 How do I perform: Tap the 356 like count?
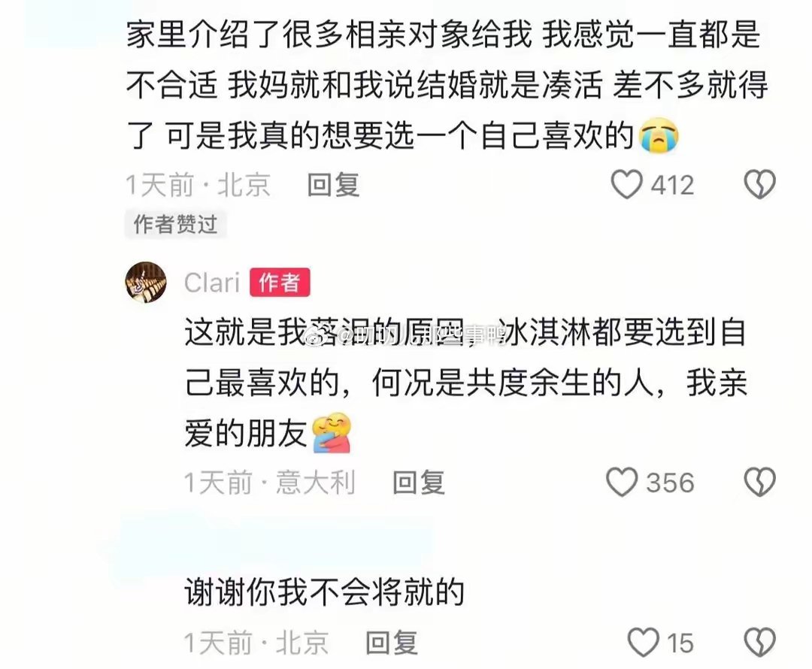tap(670, 483)
